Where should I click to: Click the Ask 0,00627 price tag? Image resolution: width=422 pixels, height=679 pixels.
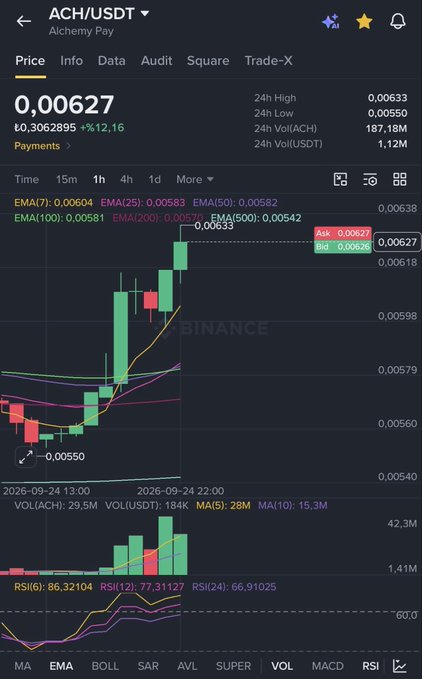[x=343, y=233]
